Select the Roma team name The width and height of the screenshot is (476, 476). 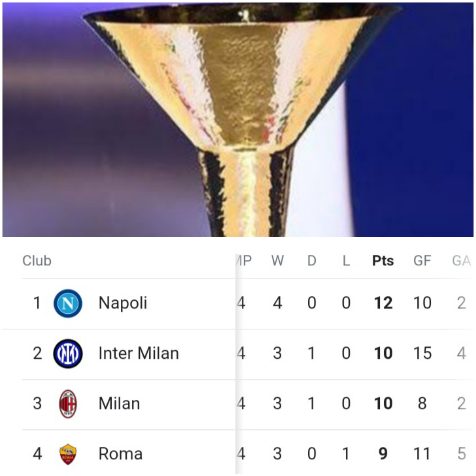coord(120,454)
